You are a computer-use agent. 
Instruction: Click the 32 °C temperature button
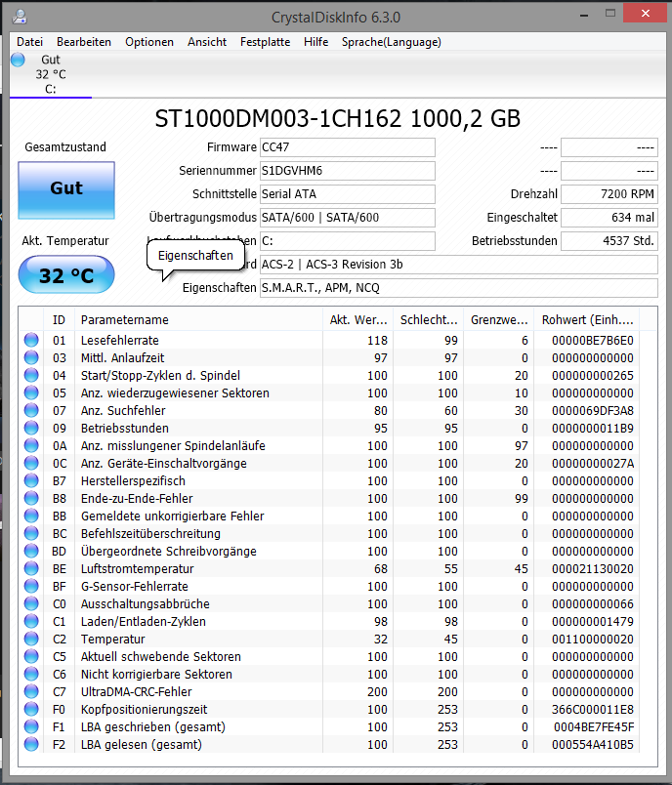click(x=66, y=275)
